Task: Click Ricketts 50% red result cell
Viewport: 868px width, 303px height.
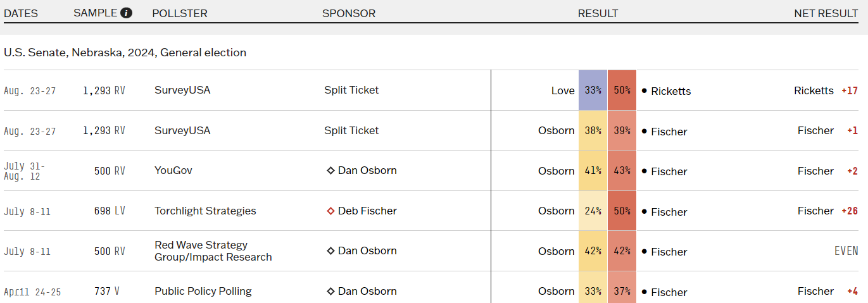Action: (622, 90)
